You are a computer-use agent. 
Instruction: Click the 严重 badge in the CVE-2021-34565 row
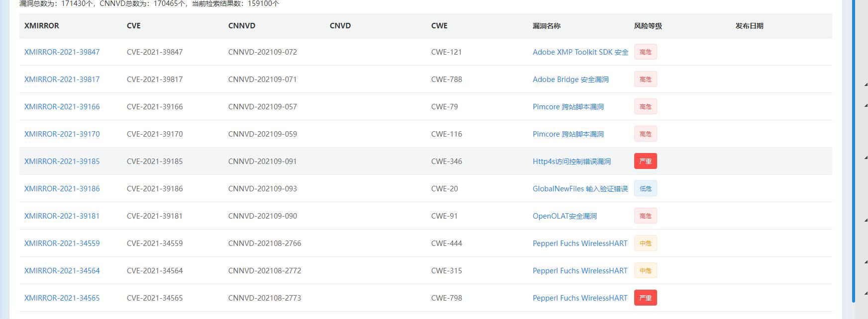[646, 298]
